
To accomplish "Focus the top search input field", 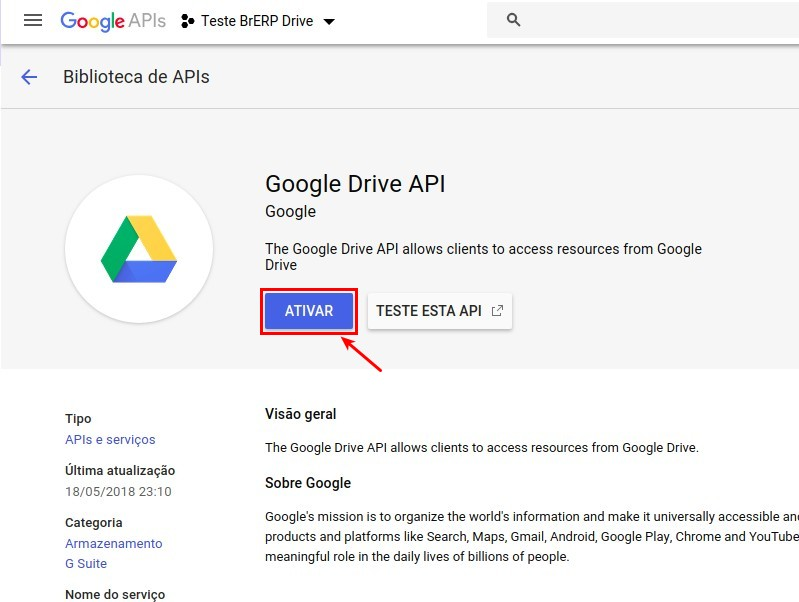I will coord(650,20).
